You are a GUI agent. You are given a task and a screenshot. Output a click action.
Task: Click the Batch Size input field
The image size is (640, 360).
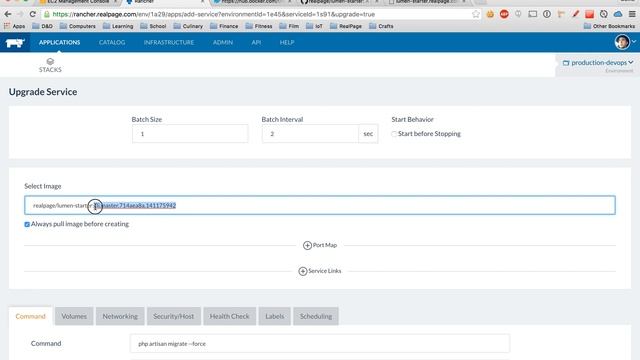[190, 134]
